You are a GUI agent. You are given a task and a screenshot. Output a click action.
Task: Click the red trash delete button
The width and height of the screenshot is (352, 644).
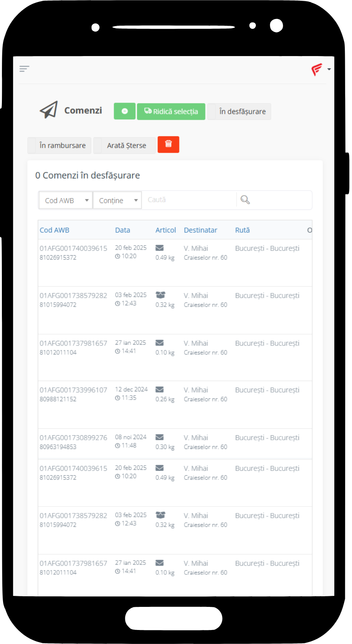tap(168, 144)
